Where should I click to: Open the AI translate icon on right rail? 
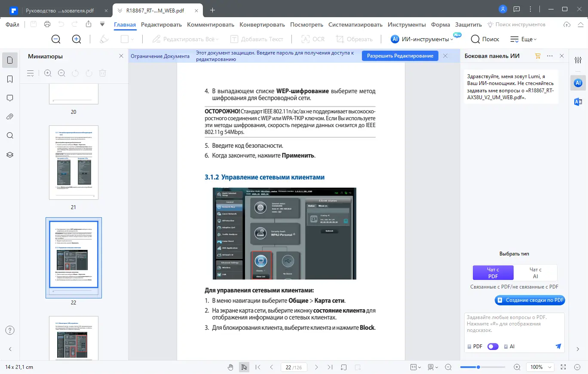[x=578, y=101]
